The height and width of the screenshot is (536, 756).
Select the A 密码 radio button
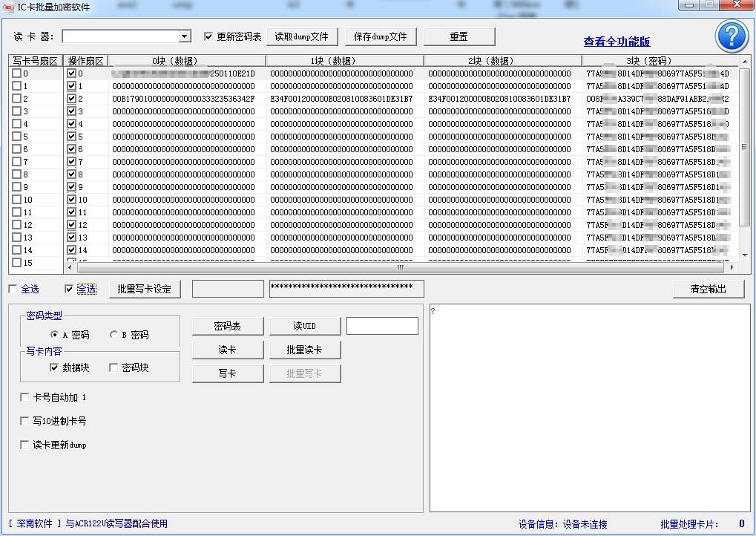click(55, 335)
